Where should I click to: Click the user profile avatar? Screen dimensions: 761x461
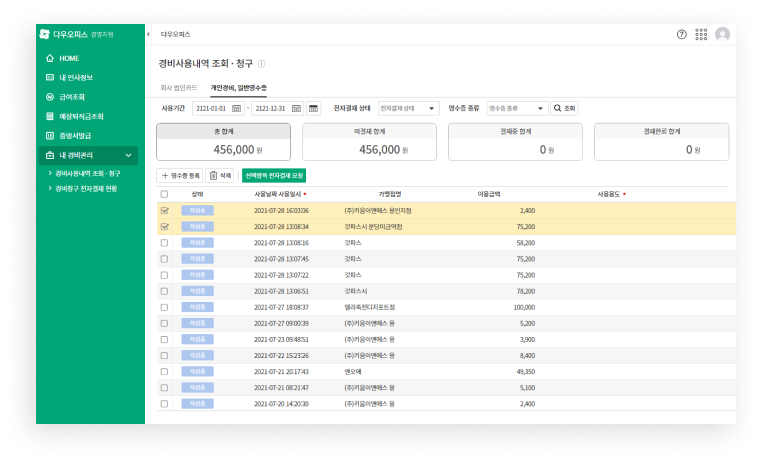click(x=722, y=34)
